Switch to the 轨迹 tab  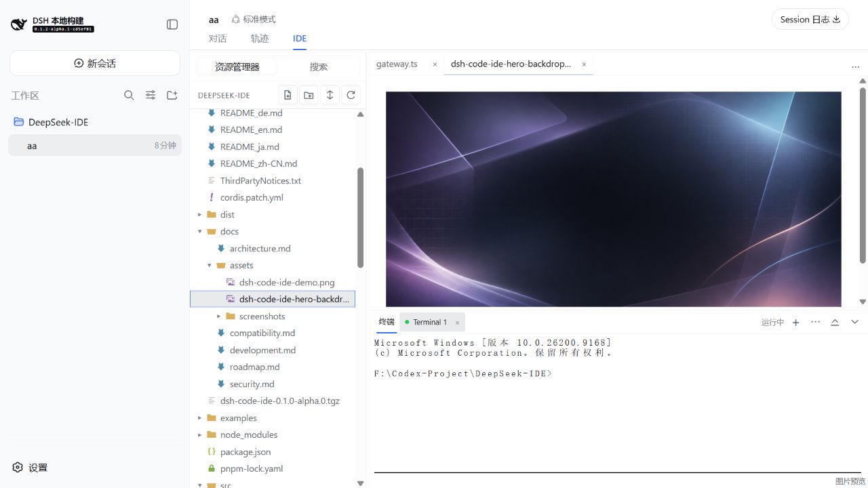(260, 39)
